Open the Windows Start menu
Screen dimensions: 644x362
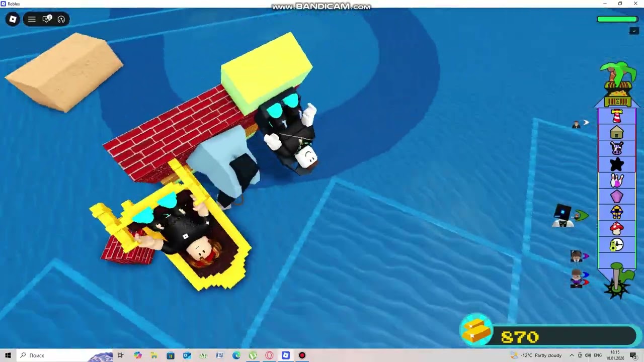tap(8, 355)
